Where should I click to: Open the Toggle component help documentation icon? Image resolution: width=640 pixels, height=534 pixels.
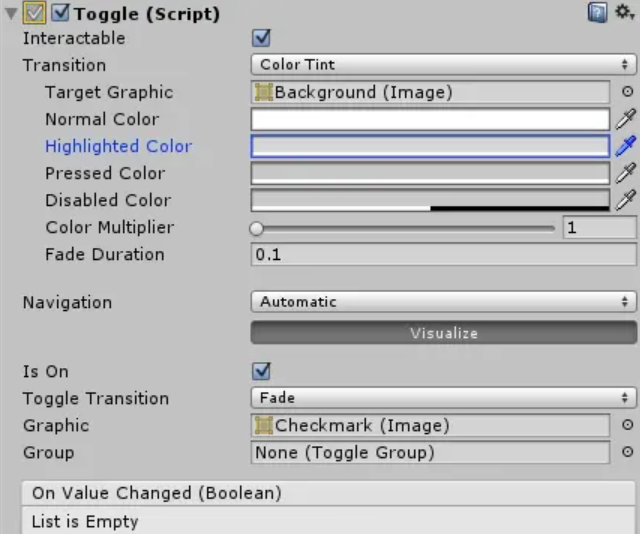(597, 13)
